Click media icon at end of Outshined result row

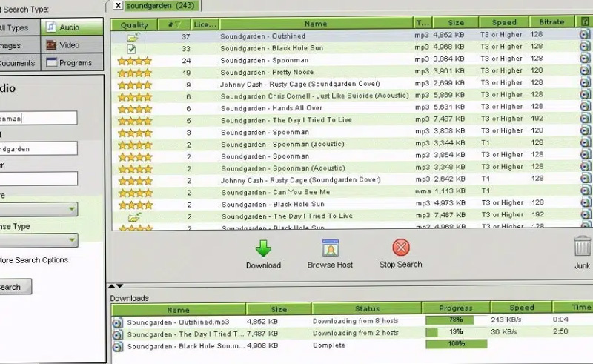585,34
